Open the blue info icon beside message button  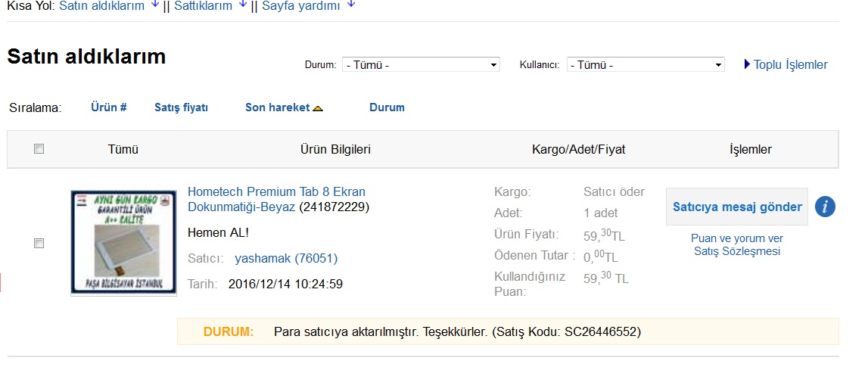[x=825, y=207]
